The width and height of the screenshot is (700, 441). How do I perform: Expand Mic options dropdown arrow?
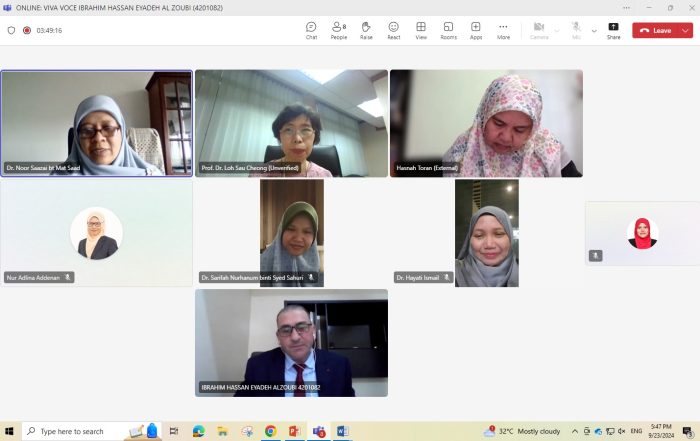594,30
